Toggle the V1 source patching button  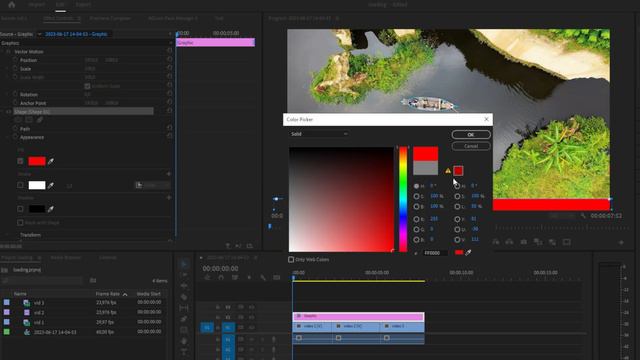point(207,327)
